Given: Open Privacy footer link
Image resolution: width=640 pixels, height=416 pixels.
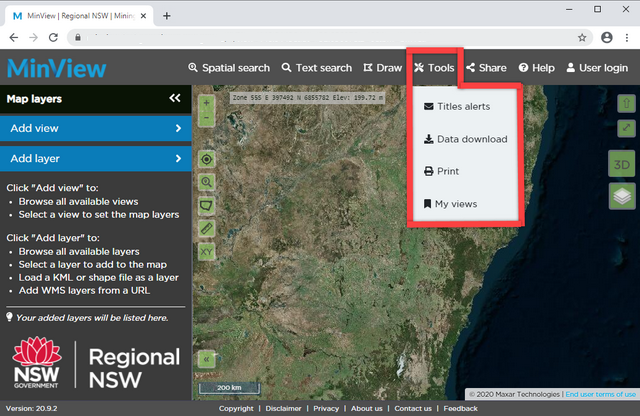Looking at the screenshot, I should [x=326, y=408].
